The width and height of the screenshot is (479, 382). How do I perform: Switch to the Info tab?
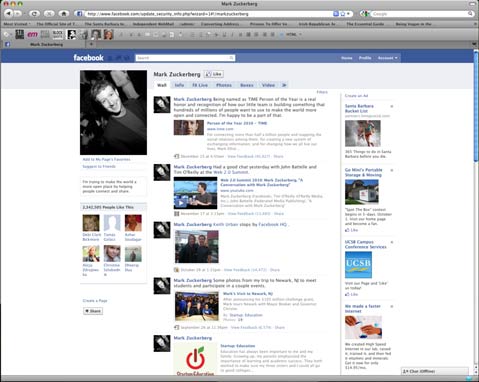179,85
